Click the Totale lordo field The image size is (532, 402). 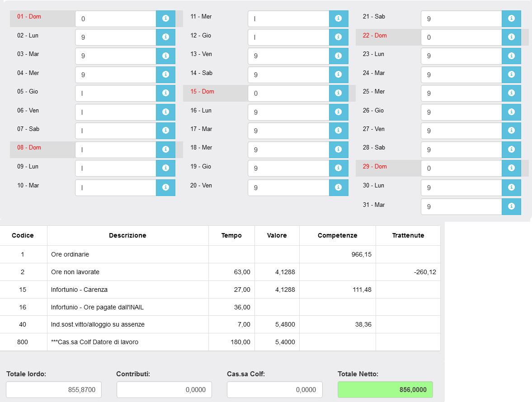tap(54, 389)
